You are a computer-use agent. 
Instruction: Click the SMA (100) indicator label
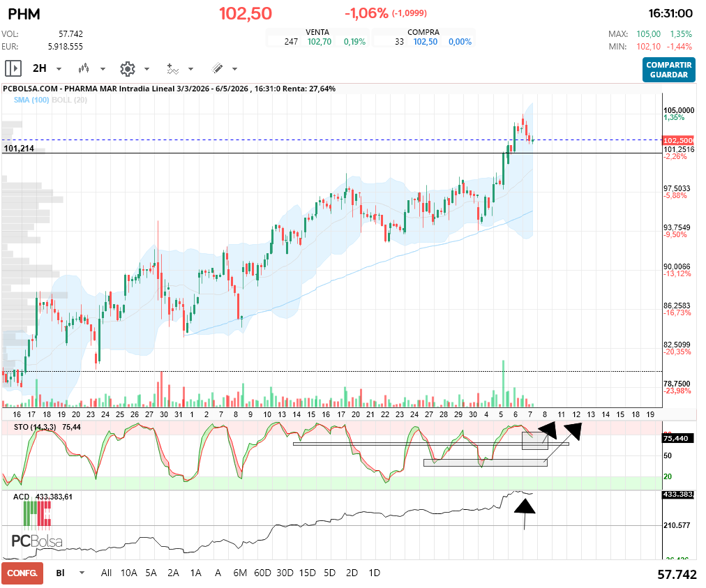click(x=31, y=100)
